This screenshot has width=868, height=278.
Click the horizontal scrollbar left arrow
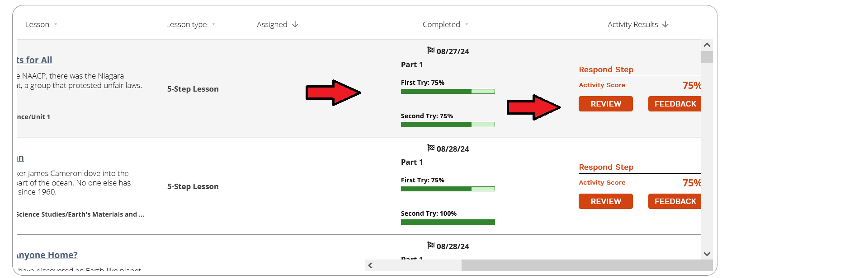coord(370,265)
